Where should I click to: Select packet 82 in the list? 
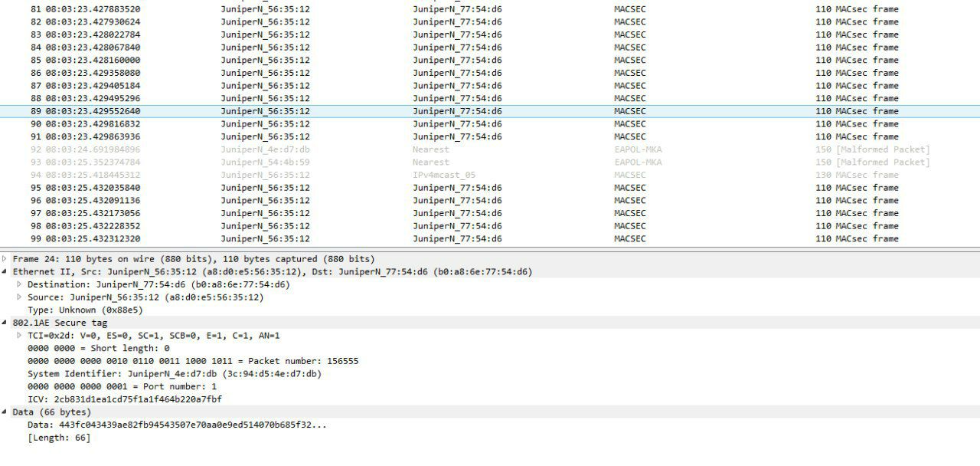pos(490,22)
